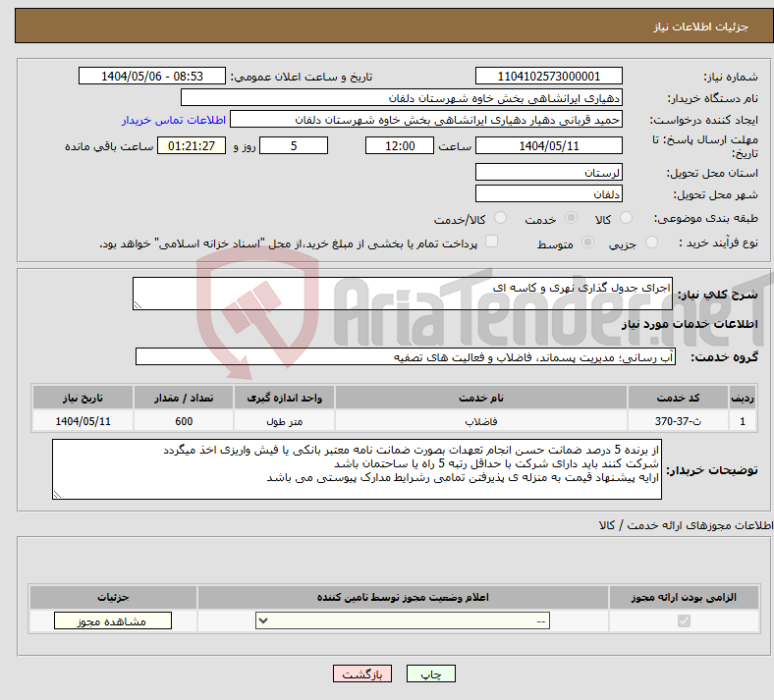Click the بازگشت back button
The image size is (774, 700).
[x=362, y=673]
